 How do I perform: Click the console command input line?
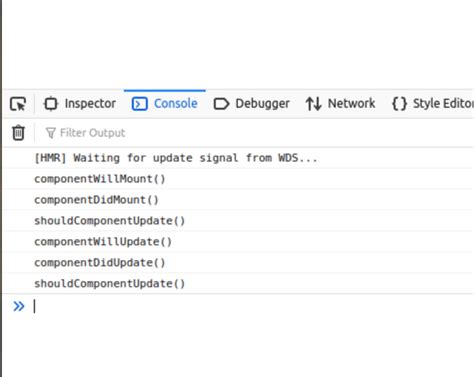pos(252,306)
